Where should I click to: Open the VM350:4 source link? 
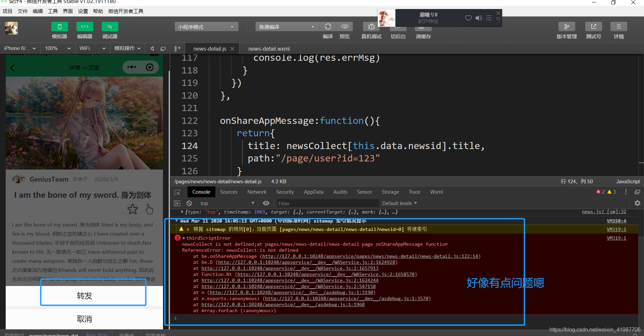tap(616, 221)
